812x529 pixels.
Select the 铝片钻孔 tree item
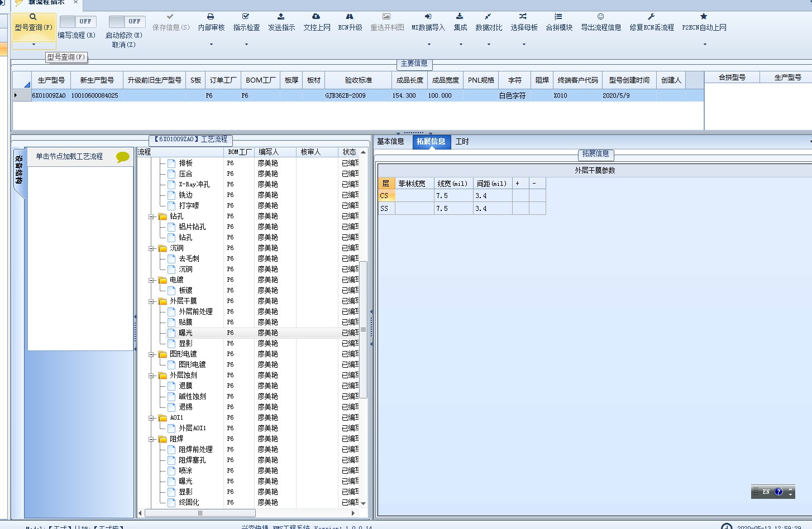click(x=192, y=227)
